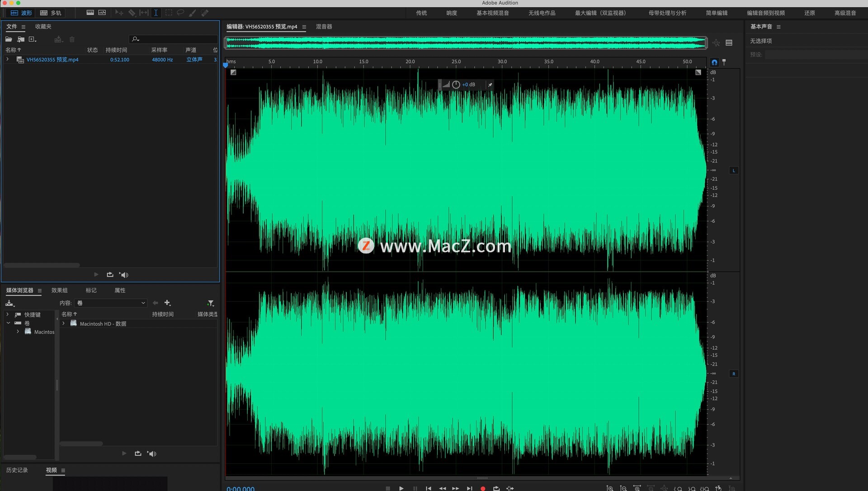Expand the VH56520355 预览.mp4 file row

[7, 59]
